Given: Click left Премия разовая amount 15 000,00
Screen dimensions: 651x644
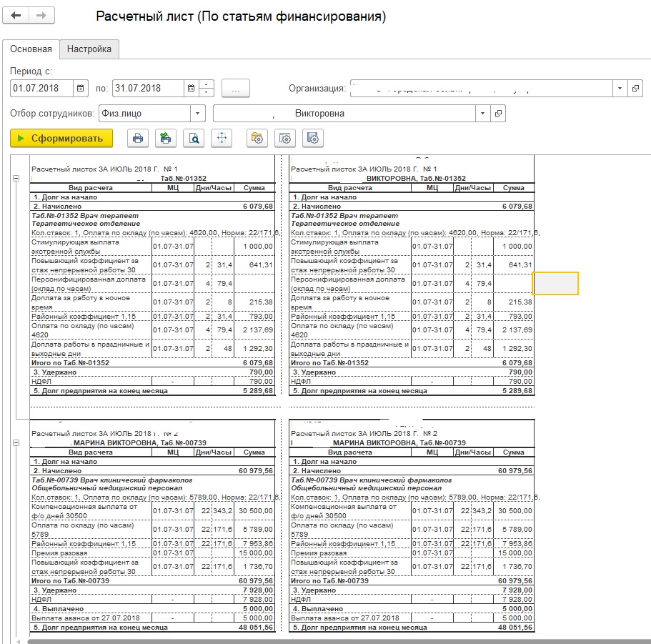Looking at the screenshot, I should [255, 553].
